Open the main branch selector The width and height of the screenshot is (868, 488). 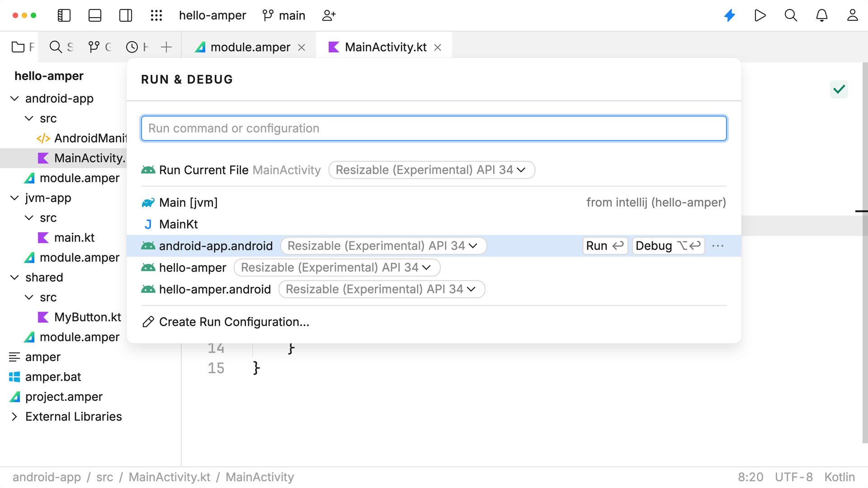(284, 15)
